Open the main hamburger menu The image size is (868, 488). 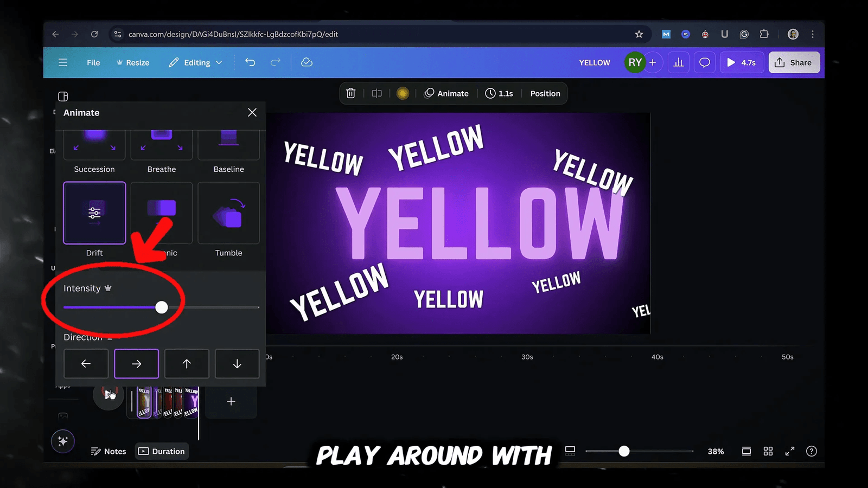coord(63,62)
